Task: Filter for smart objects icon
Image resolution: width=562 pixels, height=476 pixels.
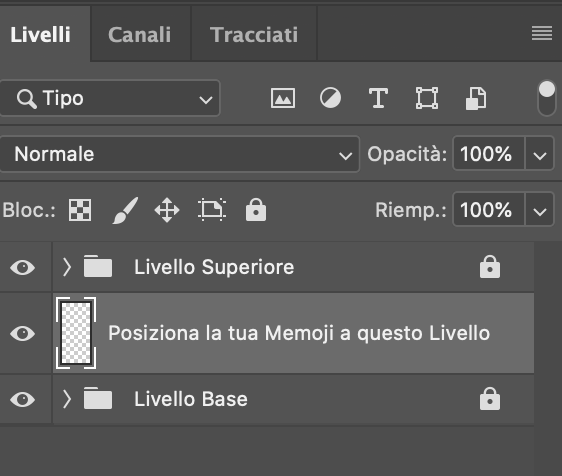Action: coord(476,98)
